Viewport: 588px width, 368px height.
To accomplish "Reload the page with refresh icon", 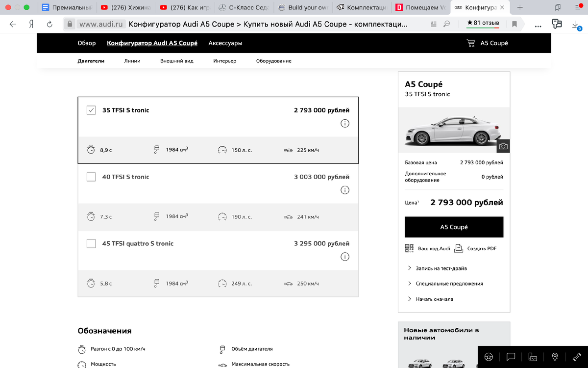I will (x=49, y=24).
